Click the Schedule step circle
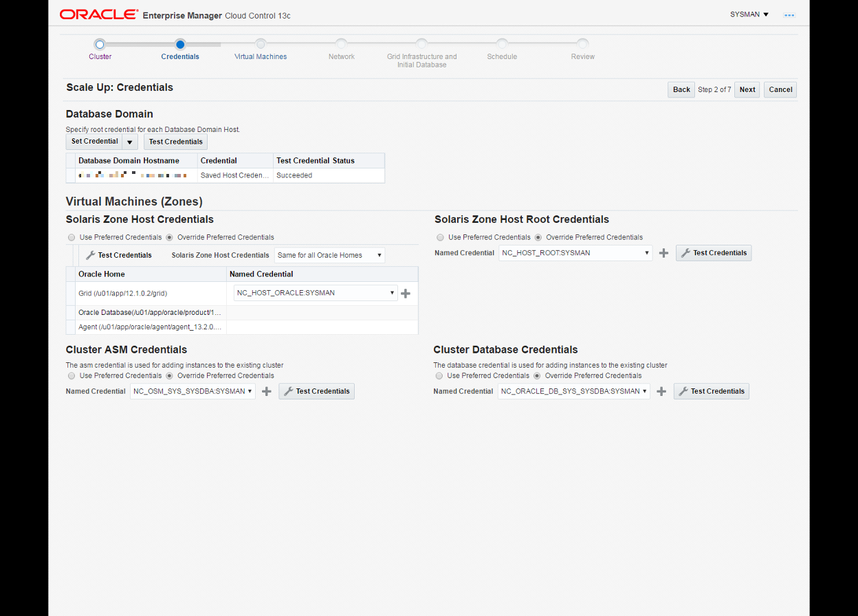 tap(502, 44)
